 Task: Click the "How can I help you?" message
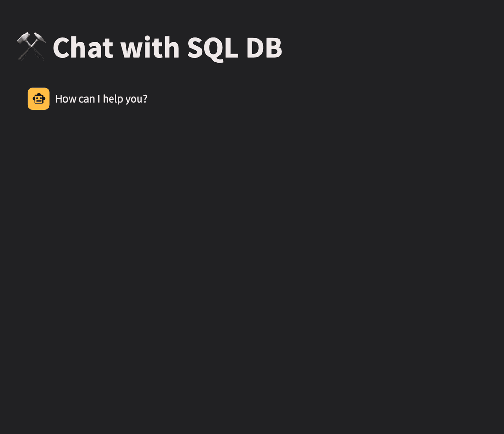click(101, 99)
